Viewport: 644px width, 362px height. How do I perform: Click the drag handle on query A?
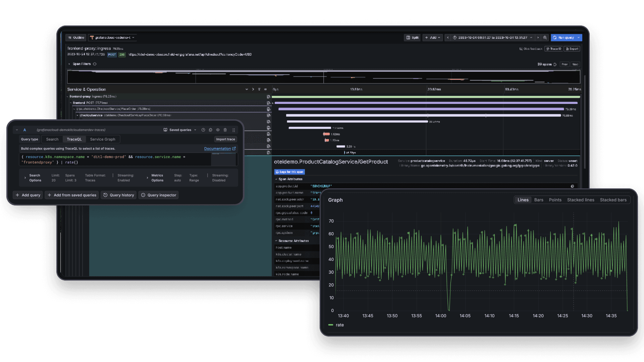click(x=234, y=130)
